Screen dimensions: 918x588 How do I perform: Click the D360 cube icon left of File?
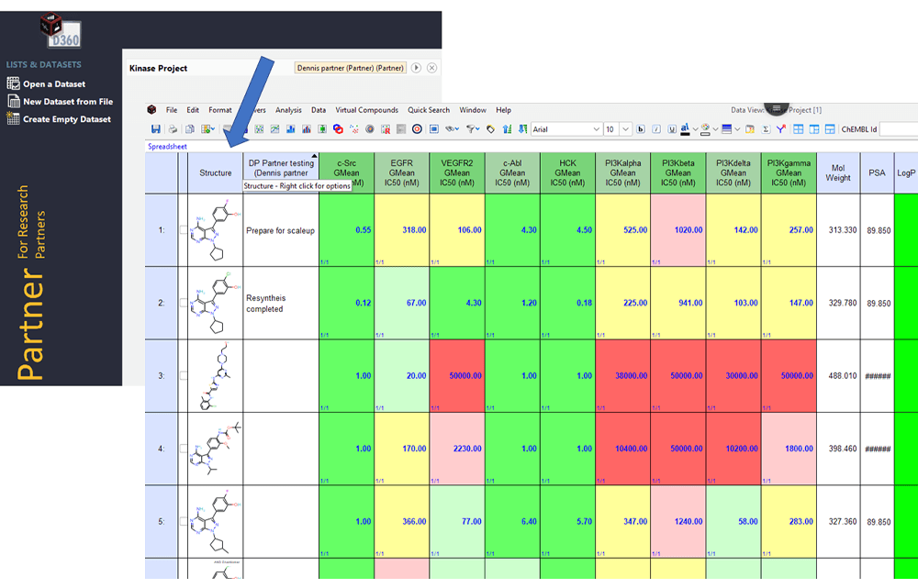coord(151,109)
